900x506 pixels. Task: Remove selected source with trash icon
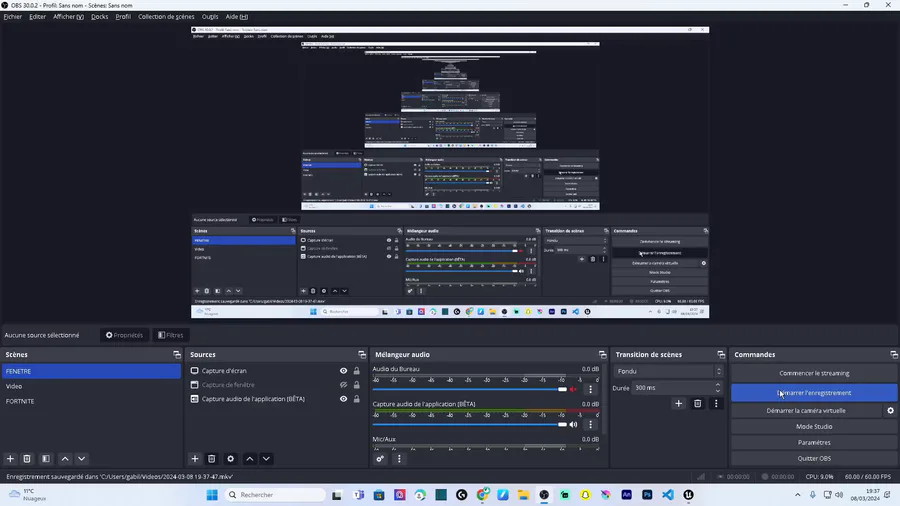coord(212,459)
